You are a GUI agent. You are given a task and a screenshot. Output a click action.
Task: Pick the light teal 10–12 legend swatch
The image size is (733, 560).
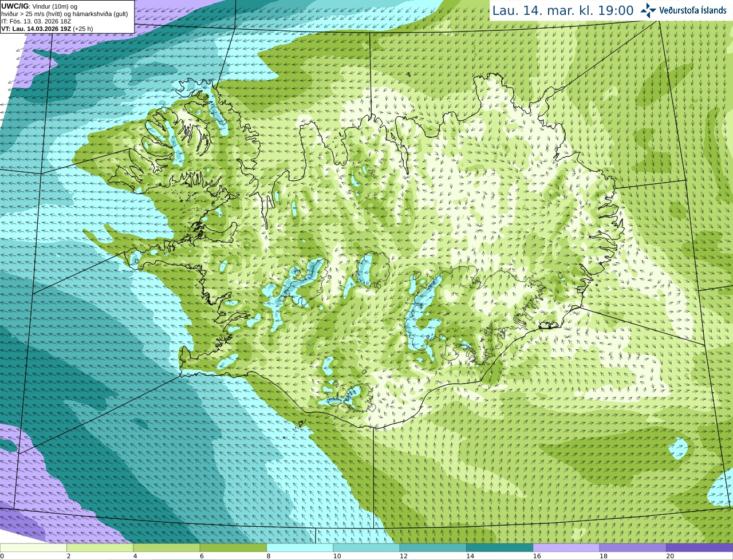366,547
